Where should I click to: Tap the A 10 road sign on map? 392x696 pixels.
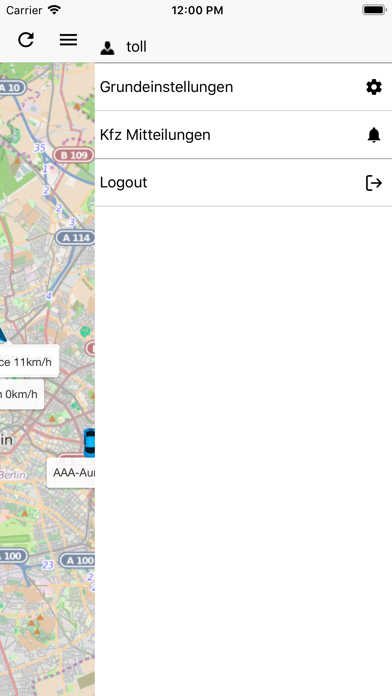tap(12, 87)
